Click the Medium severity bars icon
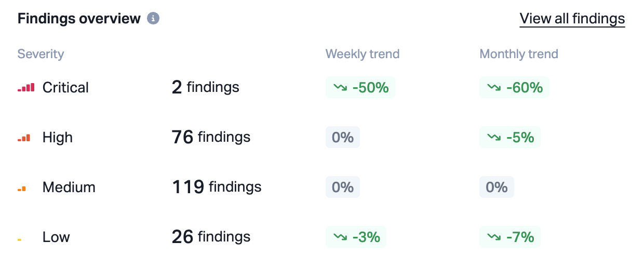644x269 pixels. click(x=22, y=189)
